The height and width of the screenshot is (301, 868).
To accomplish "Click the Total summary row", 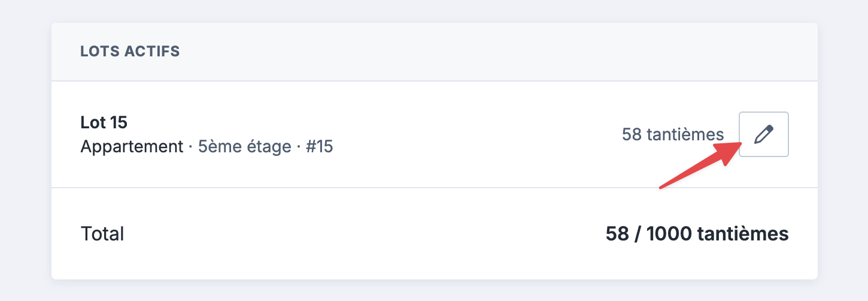I will 434,233.
